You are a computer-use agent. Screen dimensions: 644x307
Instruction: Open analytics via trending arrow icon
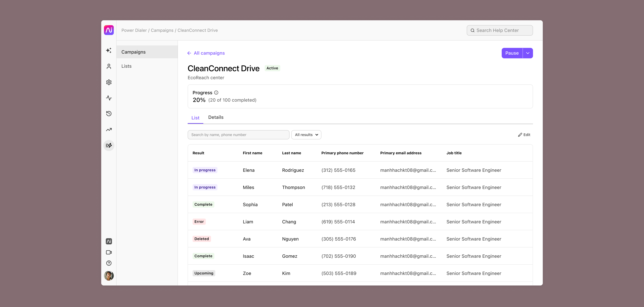109,130
